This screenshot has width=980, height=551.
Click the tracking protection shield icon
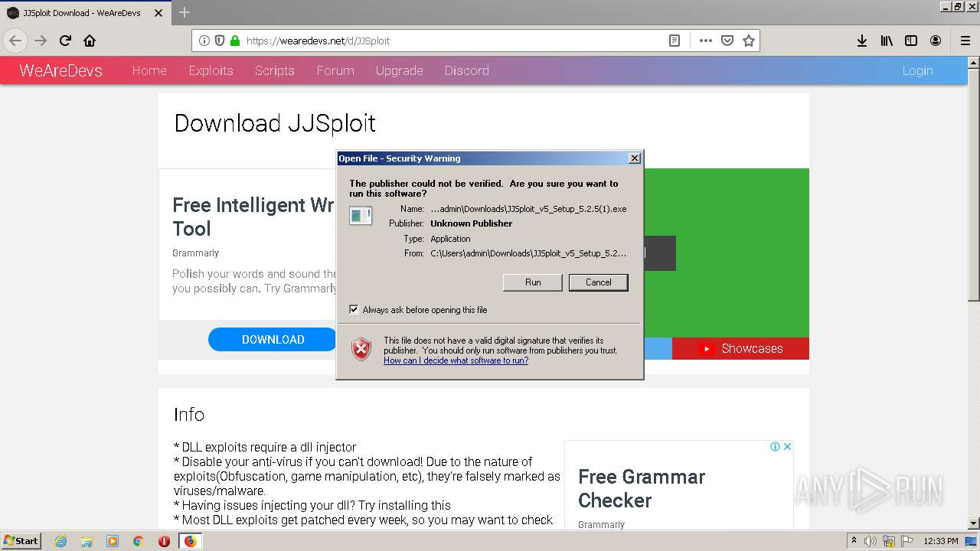pyautogui.click(x=220, y=41)
